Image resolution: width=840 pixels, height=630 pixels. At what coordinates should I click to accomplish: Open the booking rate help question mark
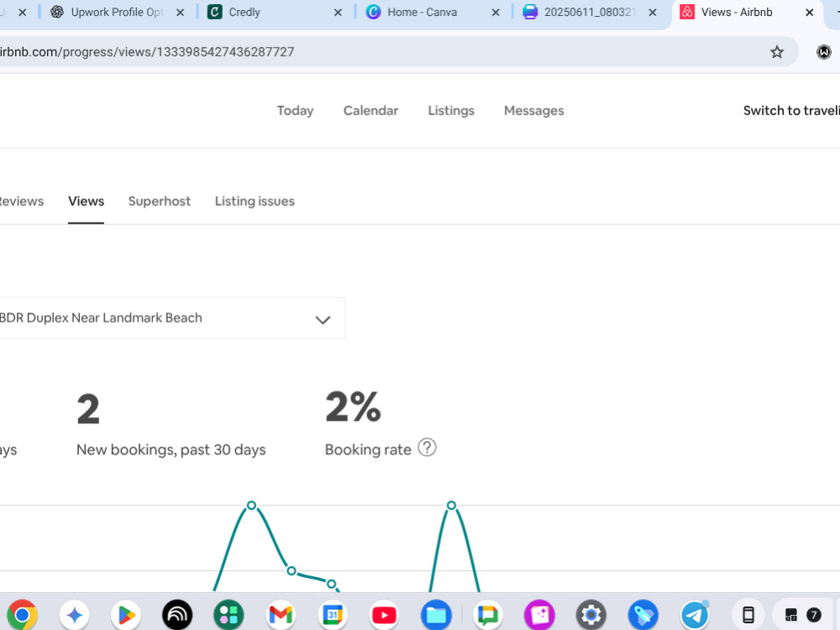coord(427,448)
